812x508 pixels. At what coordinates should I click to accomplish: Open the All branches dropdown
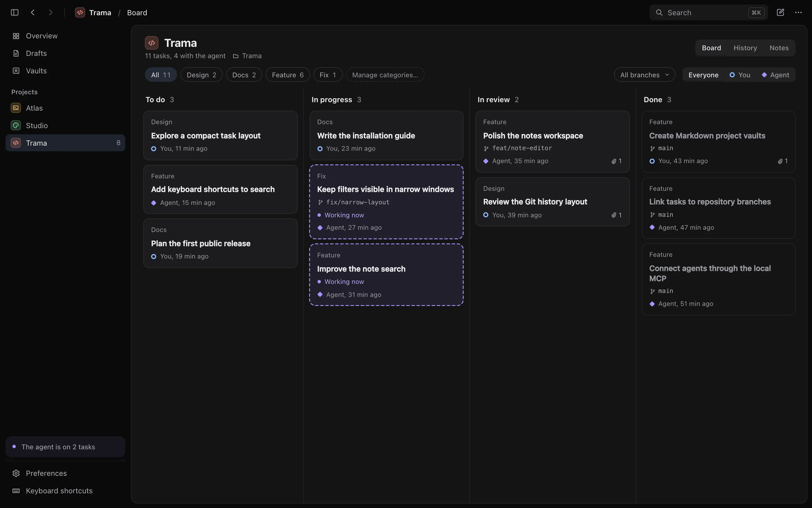[645, 75]
